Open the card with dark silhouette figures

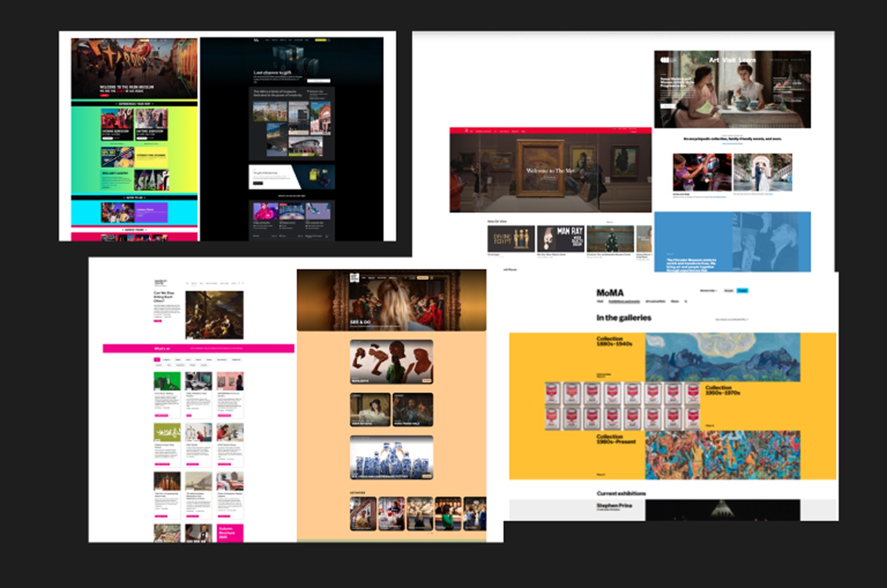point(392,362)
